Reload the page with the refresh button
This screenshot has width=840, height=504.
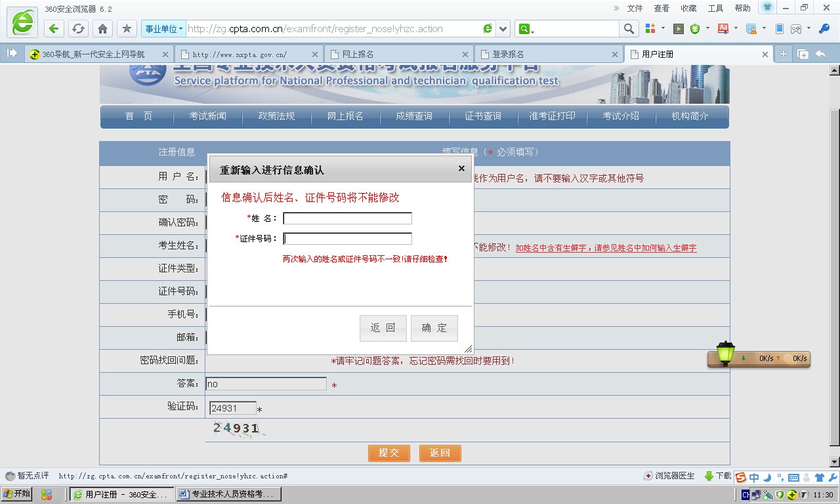pos(78,29)
